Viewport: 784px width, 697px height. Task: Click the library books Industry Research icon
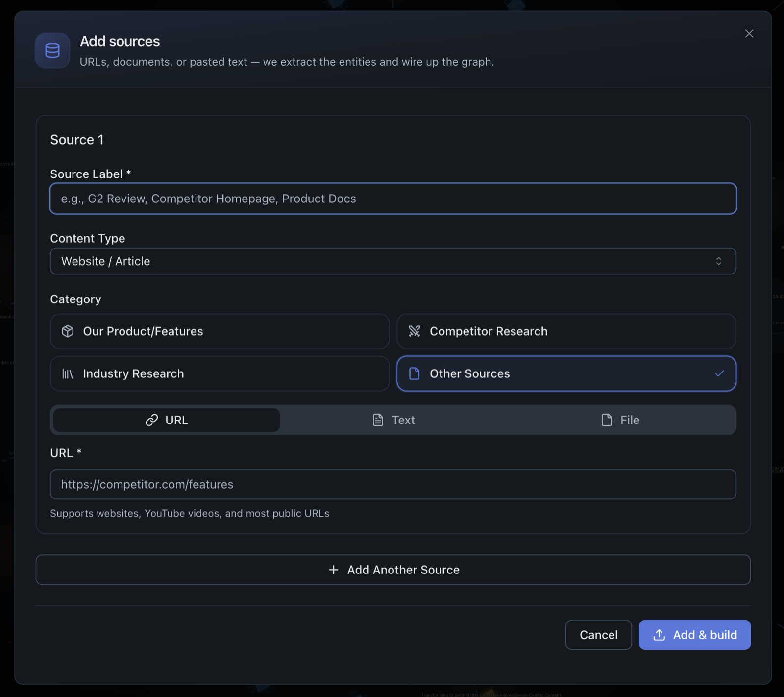68,374
